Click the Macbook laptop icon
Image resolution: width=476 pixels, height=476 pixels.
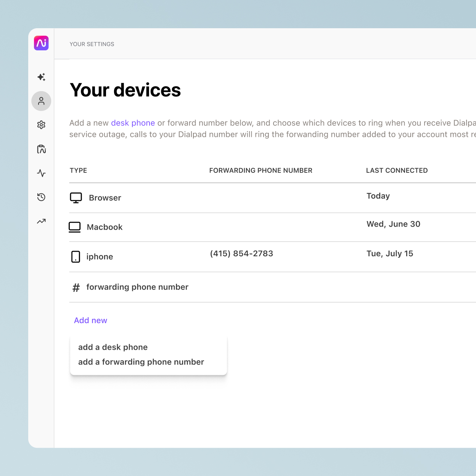(x=75, y=227)
